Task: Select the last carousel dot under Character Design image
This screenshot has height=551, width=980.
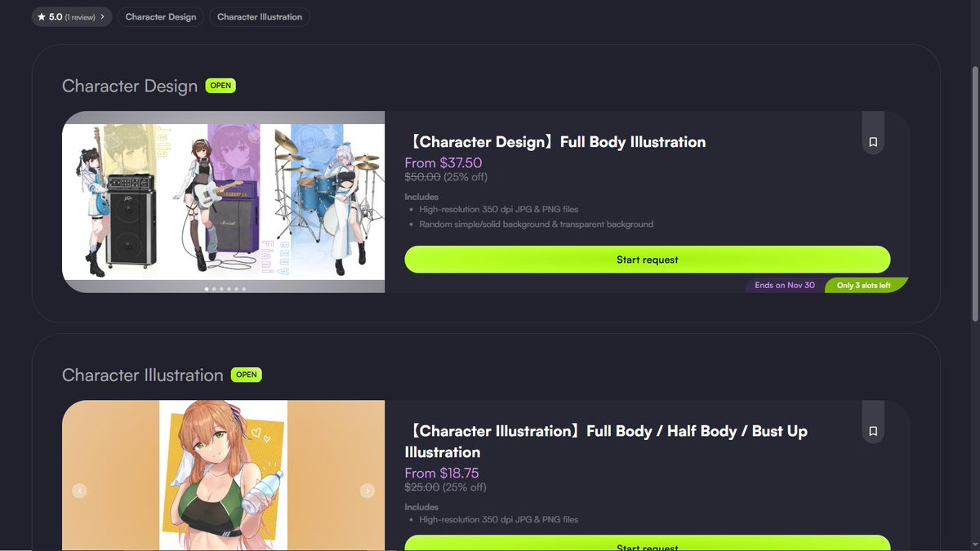Action: 243,289
